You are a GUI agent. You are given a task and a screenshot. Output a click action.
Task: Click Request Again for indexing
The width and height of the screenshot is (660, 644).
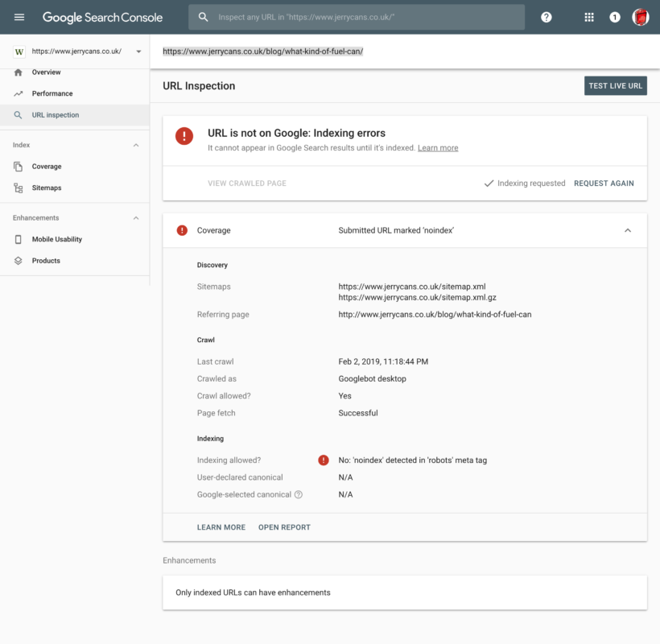pos(604,184)
